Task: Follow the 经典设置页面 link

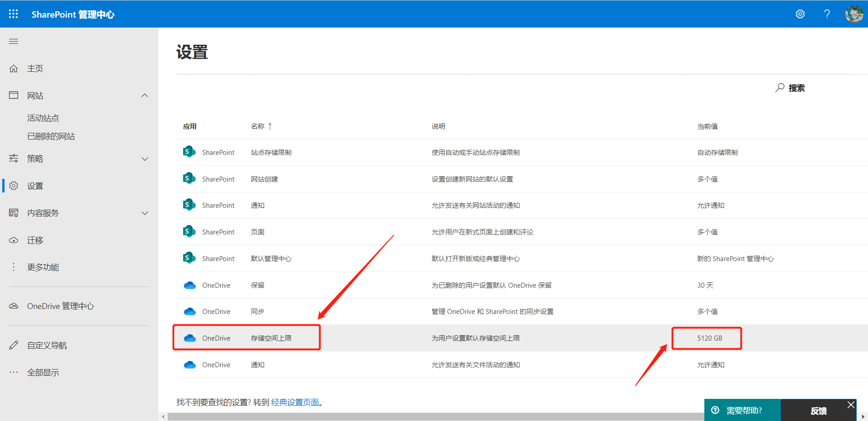Action: point(295,402)
